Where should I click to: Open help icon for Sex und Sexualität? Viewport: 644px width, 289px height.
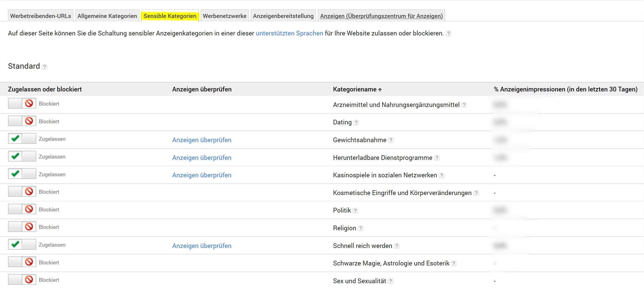390,281
